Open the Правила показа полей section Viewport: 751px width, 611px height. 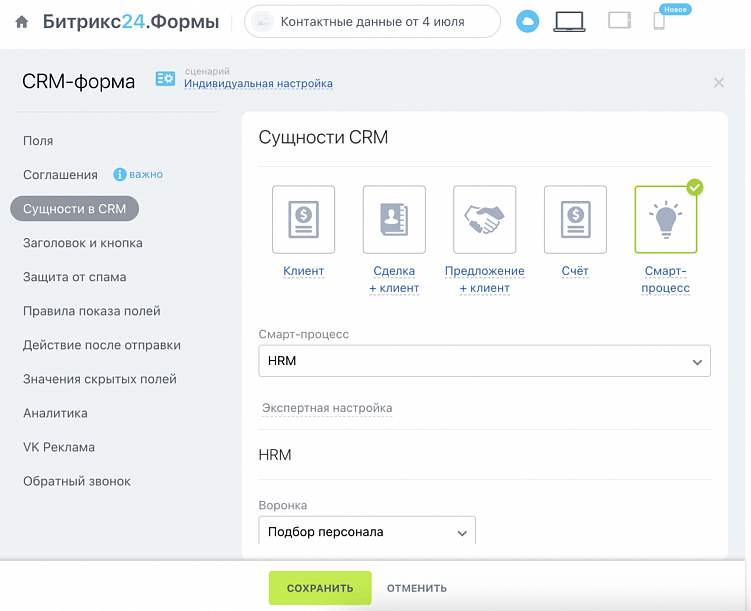pyautogui.click(x=92, y=311)
